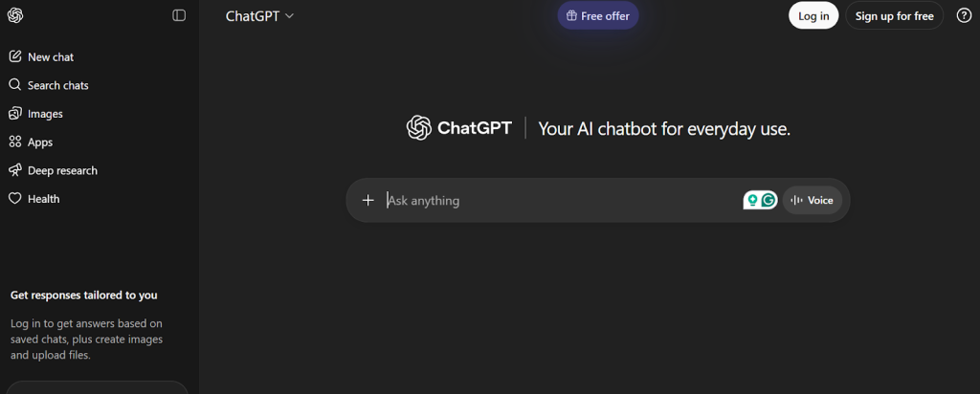
Task: Collapse the sidebar with the panel icon
Action: coord(179,15)
